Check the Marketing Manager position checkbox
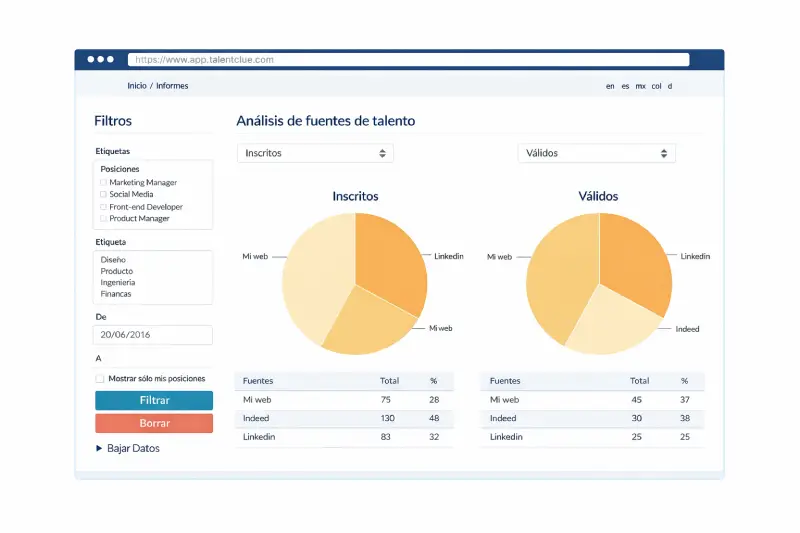 (103, 183)
